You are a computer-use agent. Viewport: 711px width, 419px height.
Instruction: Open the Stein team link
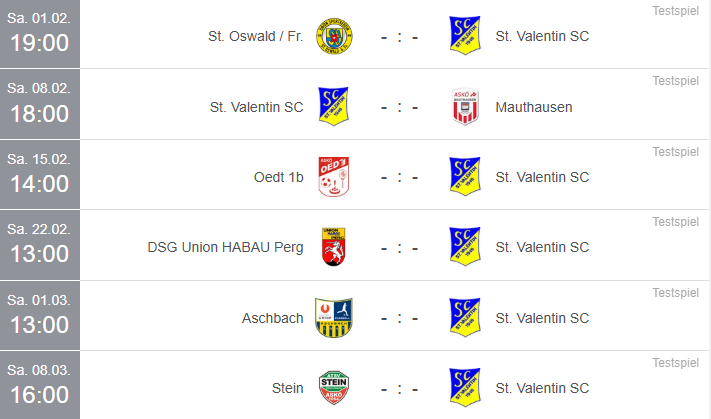(287, 389)
